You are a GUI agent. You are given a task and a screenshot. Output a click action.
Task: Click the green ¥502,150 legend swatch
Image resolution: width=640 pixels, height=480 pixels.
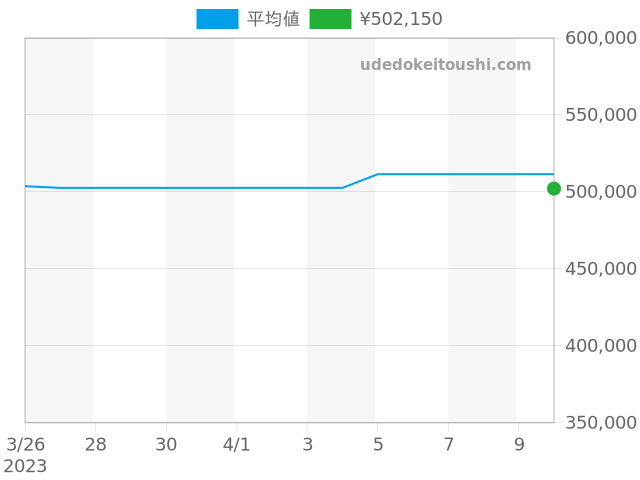(330, 19)
